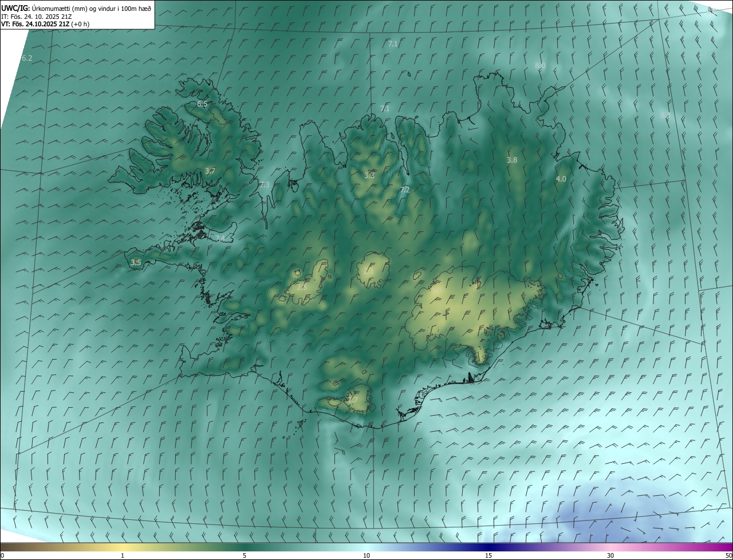Viewport: 733px width, 560px height.
Task: Click the 8.0 value label off the north coast
Action: (540, 66)
